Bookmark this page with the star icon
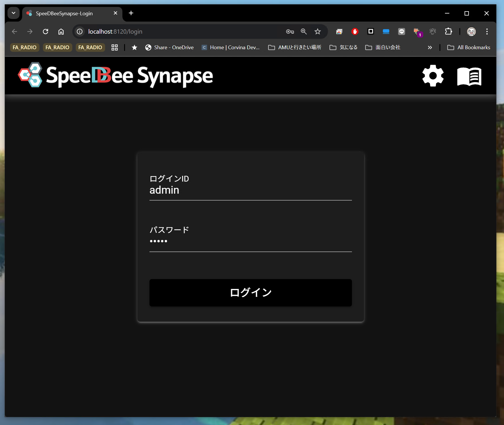Screen dimensions: 504x425 tap(317, 32)
